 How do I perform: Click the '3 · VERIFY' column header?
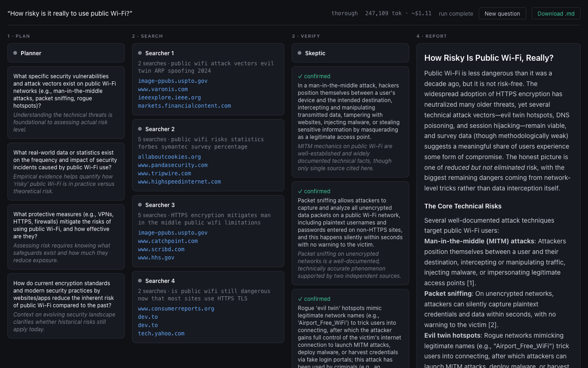click(306, 36)
